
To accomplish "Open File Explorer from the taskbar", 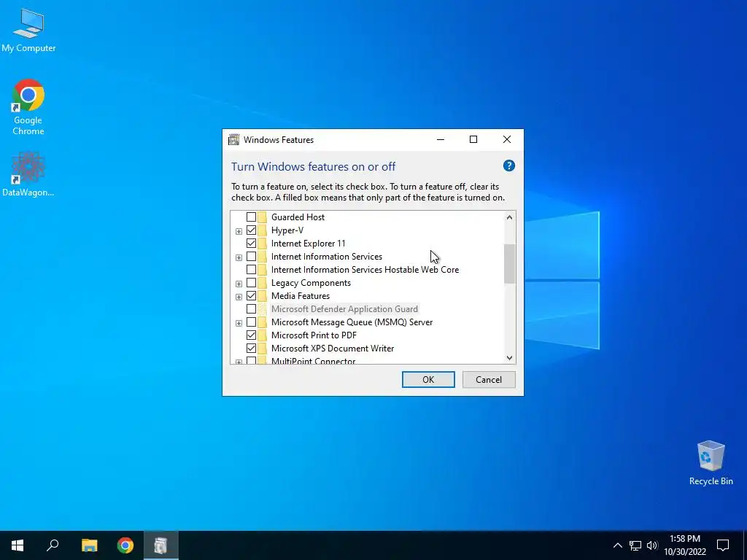I will pyautogui.click(x=89, y=545).
